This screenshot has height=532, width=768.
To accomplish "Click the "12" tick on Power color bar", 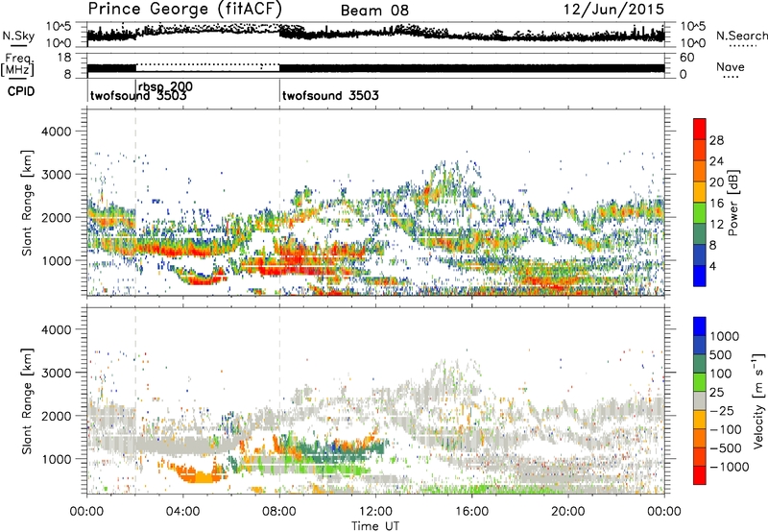I will pyautogui.click(x=716, y=225).
